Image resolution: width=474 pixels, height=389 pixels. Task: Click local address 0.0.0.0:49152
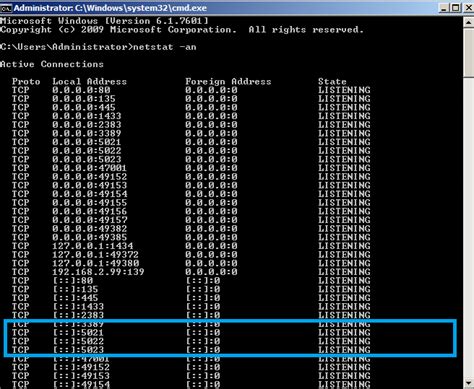click(89, 177)
